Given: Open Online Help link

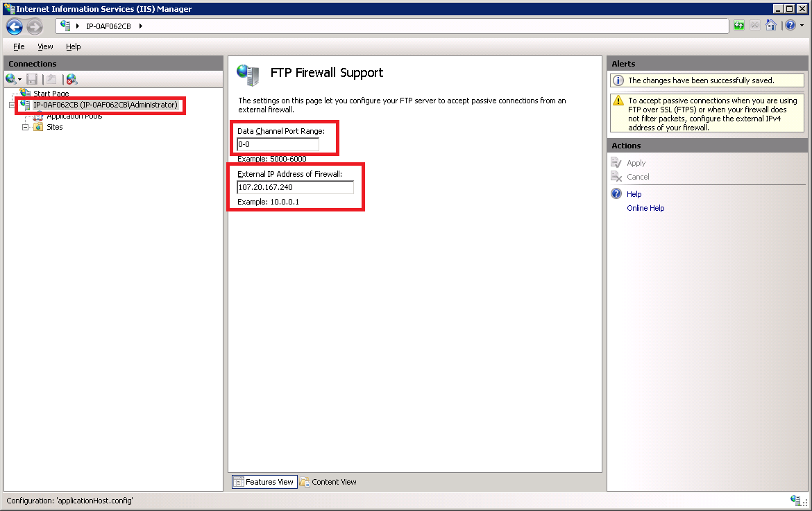Looking at the screenshot, I should coord(645,208).
